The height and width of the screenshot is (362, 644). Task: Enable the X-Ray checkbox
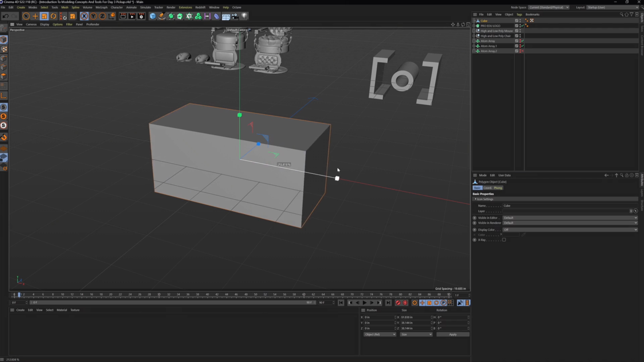pyautogui.click(x=504, y=240)
